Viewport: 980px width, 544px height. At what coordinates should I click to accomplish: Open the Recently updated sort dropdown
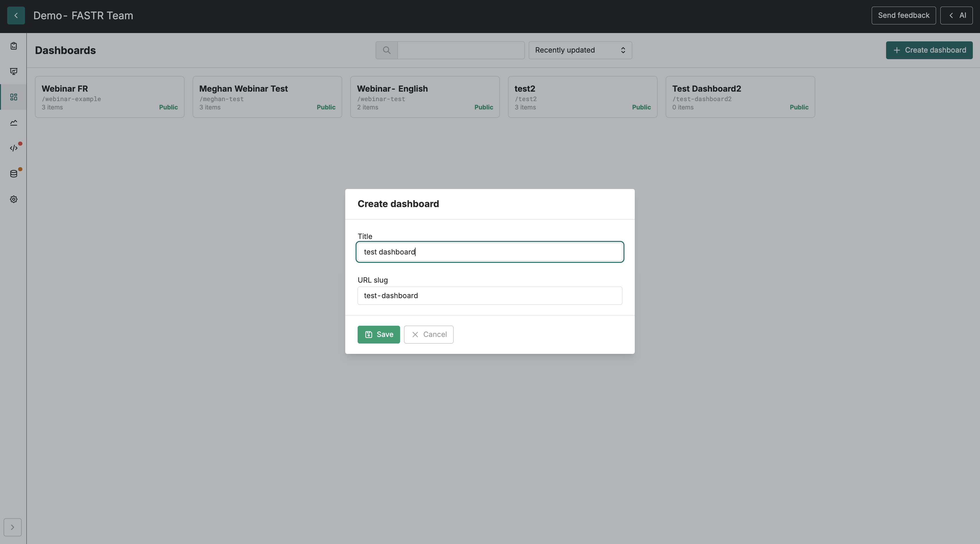(580, 50)
